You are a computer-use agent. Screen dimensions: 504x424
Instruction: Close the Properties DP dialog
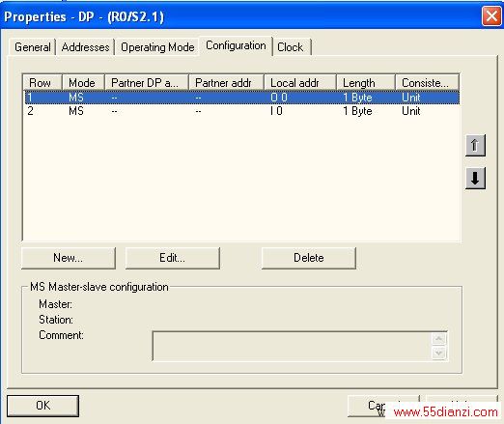coord(491,15)
